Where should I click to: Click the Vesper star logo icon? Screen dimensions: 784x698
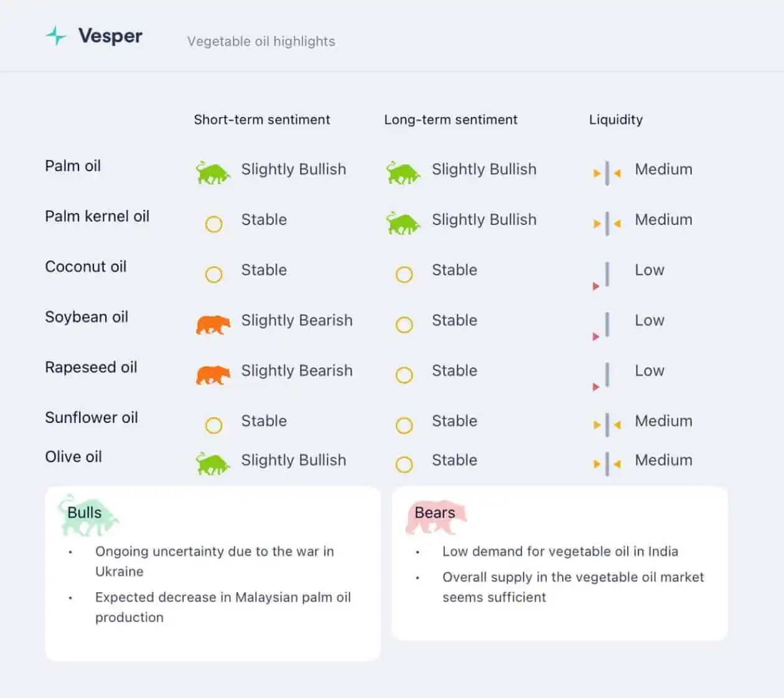[56, 36]
